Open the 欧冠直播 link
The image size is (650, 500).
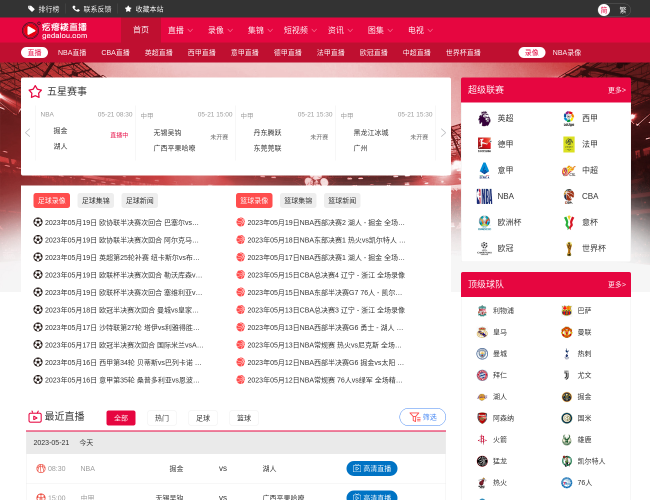point(374,53)
